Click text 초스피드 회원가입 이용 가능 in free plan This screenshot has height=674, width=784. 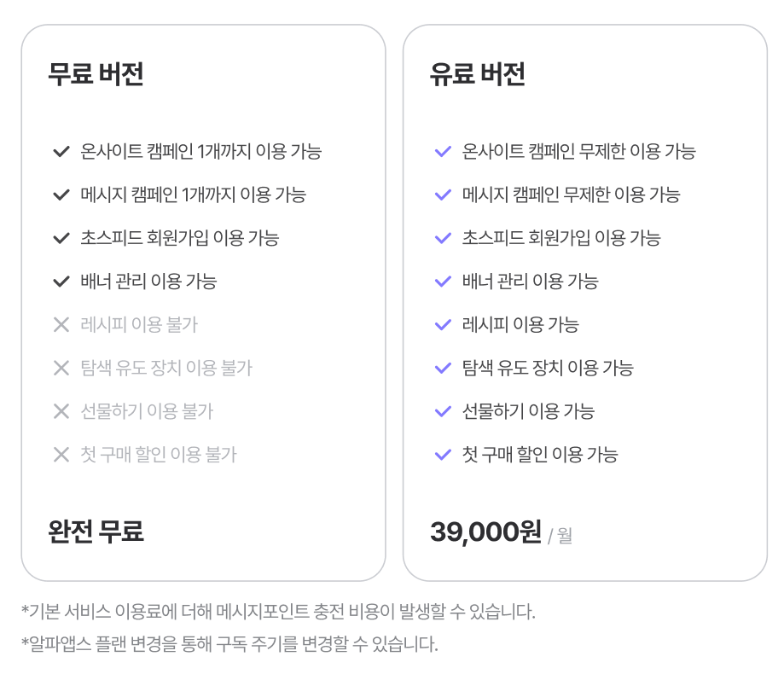click(179, 239)
